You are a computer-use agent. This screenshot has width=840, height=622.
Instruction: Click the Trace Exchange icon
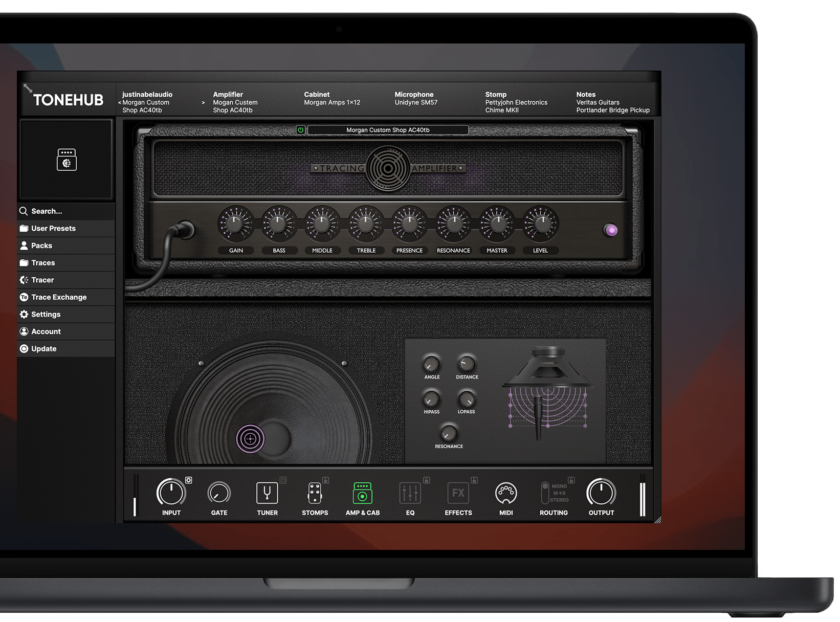coord(24,297)
